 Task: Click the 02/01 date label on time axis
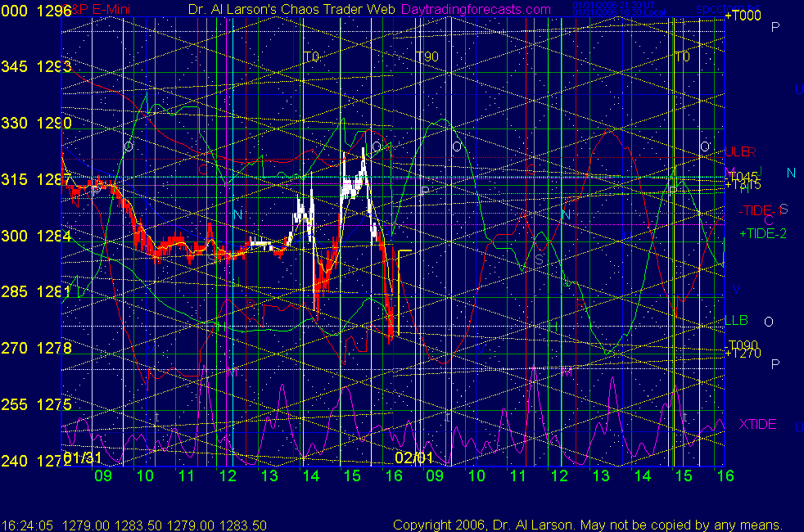pos(413,458)
